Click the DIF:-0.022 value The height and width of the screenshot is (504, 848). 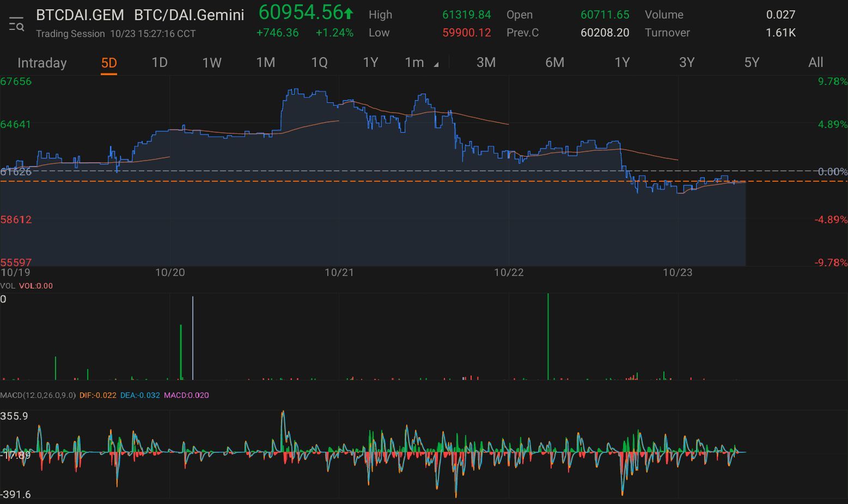[97, 395]
